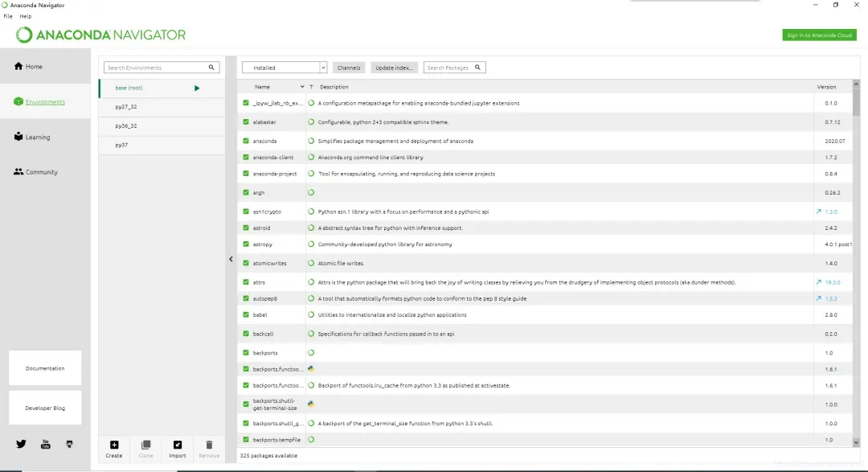This screenshot has width=868, height=472.
Task: Open the Documentation link
Action: click(45, 367)
